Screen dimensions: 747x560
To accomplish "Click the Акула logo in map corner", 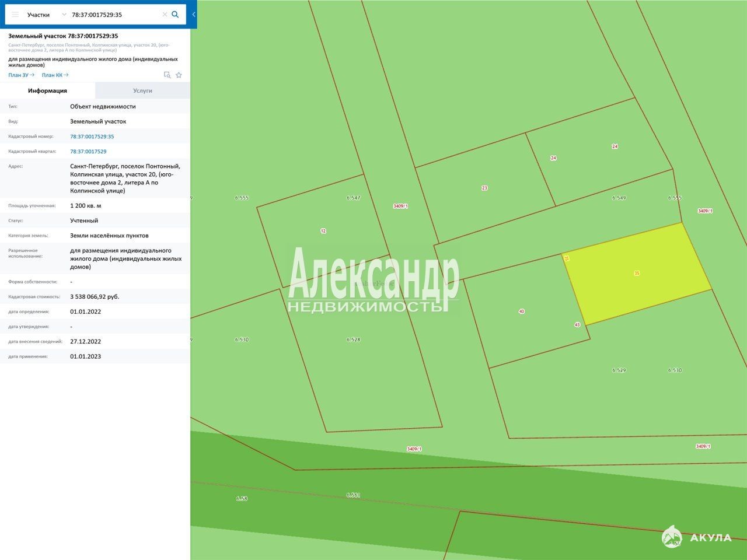I will coord(697,537).
